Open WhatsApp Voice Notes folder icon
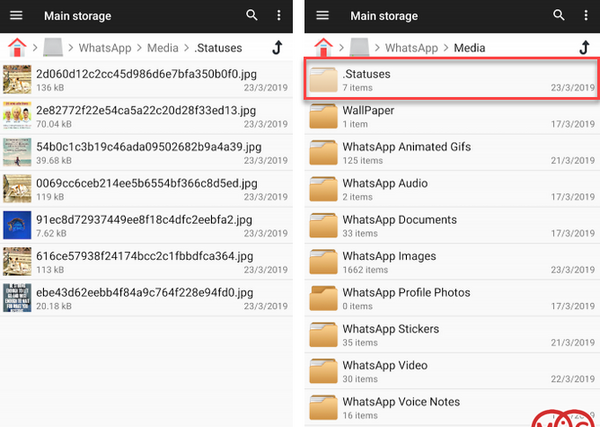The height and width of the screenshot is (427, 600). pos(323,407)
